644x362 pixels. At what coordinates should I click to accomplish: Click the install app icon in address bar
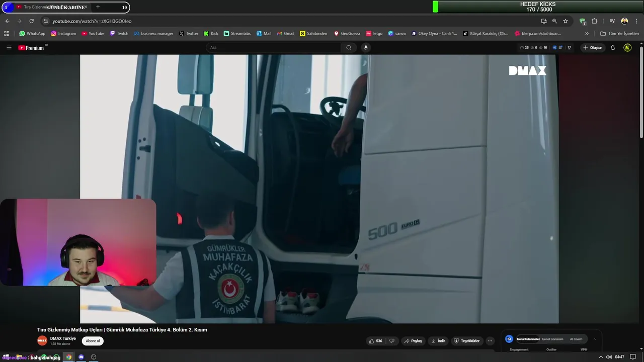(544, 21)
